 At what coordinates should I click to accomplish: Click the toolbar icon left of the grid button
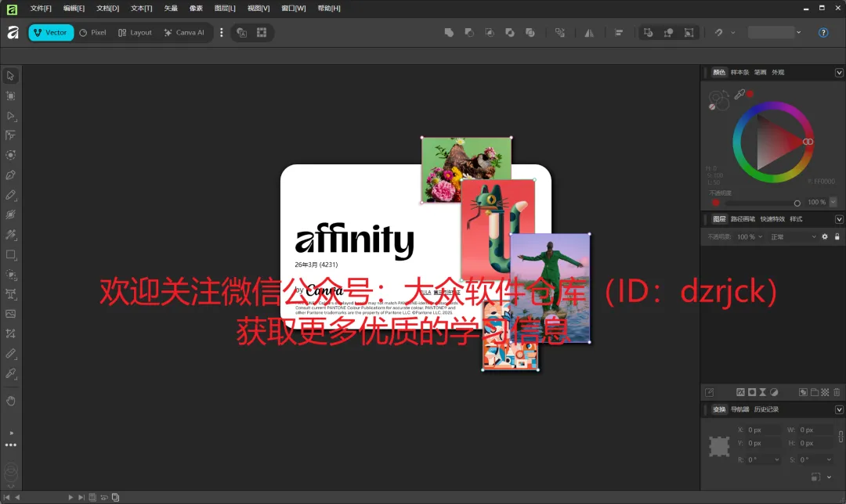[242, 33]
